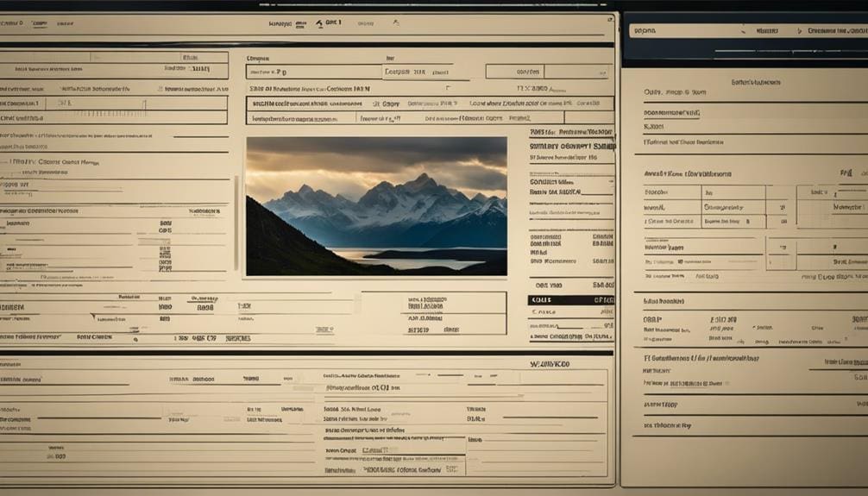Click the top bar field in the right window
Image resolution: width=868 pixels, height=496 pixels.
point(748,31)
